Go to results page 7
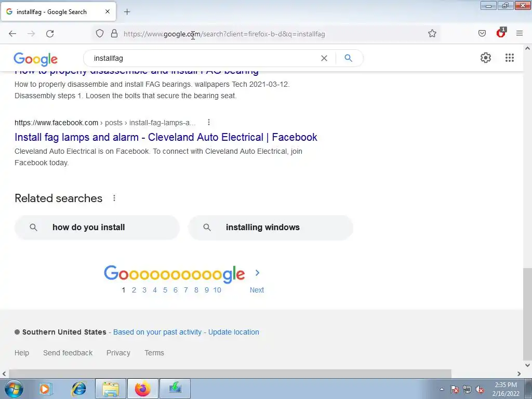The width and height of the screenshot is (532, 399). 186,290
